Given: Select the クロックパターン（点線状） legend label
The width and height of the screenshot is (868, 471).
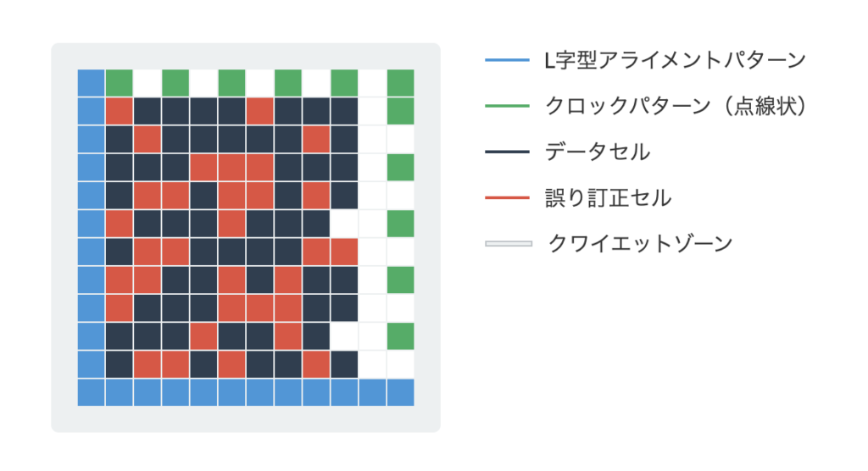Looking at the screenshot, I should (676, 107).
